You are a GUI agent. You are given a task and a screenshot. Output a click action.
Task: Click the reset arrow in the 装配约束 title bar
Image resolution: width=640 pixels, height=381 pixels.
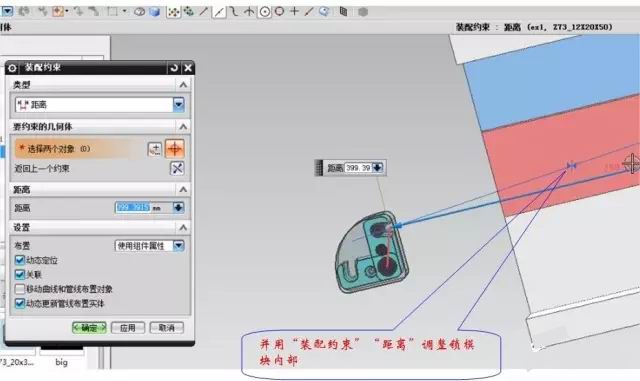174,68
